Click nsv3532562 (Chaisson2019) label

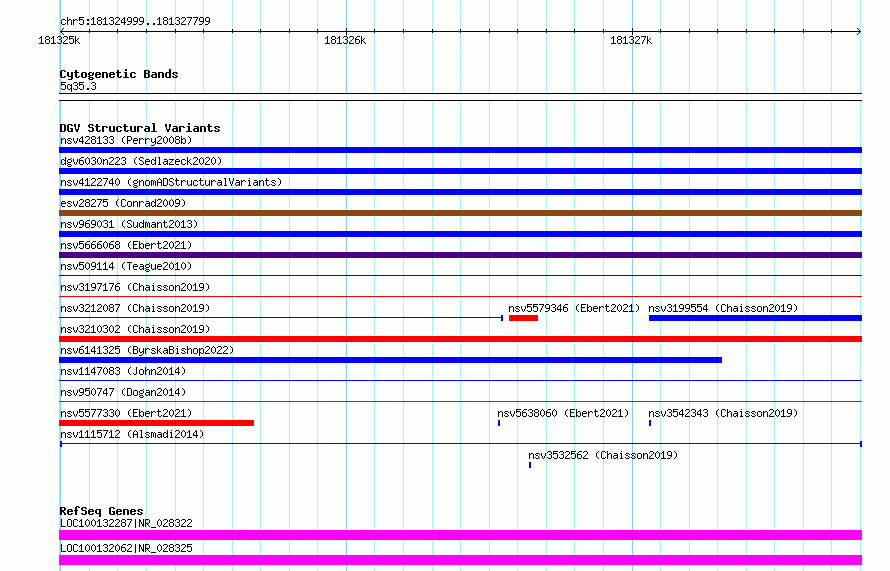(603, 455)
